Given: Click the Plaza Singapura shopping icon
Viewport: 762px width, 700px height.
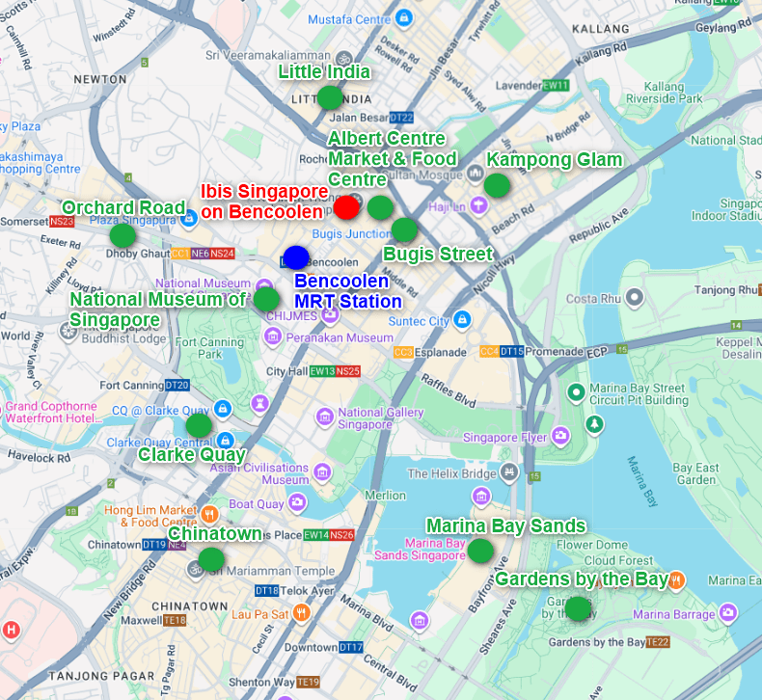Looking at the screenshot, I should (189, 220).
